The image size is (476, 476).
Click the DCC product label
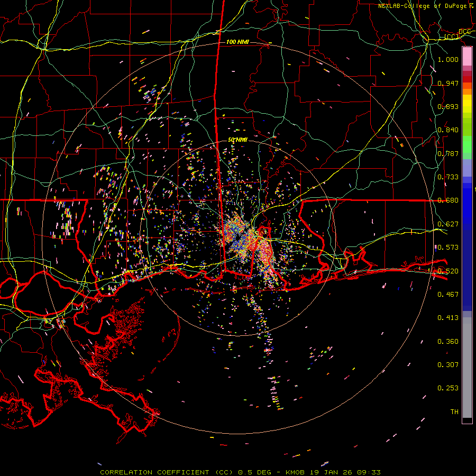coord(465,32)
